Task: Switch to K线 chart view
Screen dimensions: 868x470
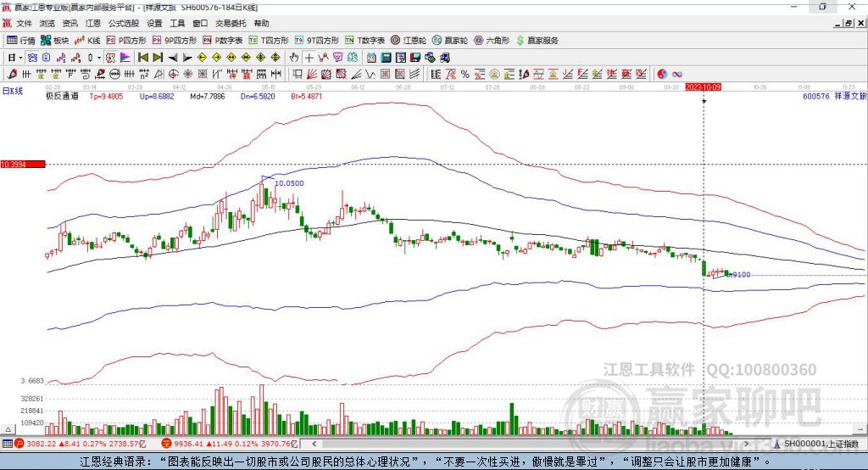Action: click(87, 41)
